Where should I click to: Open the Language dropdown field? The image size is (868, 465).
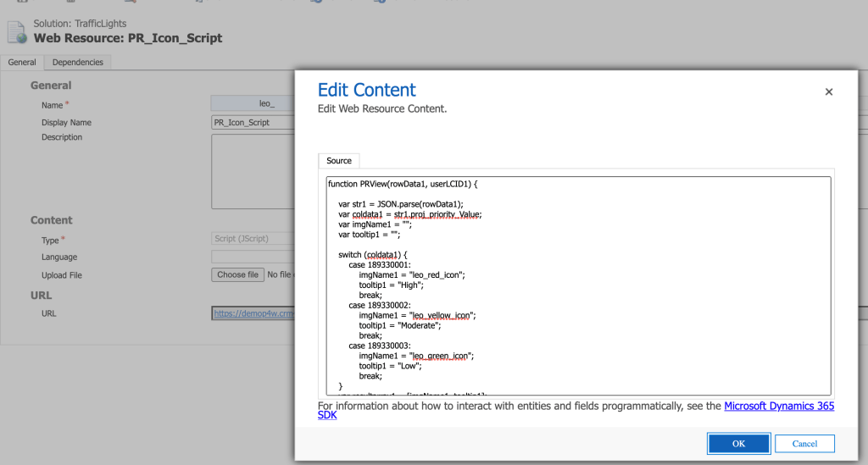(x=253, y=257)
